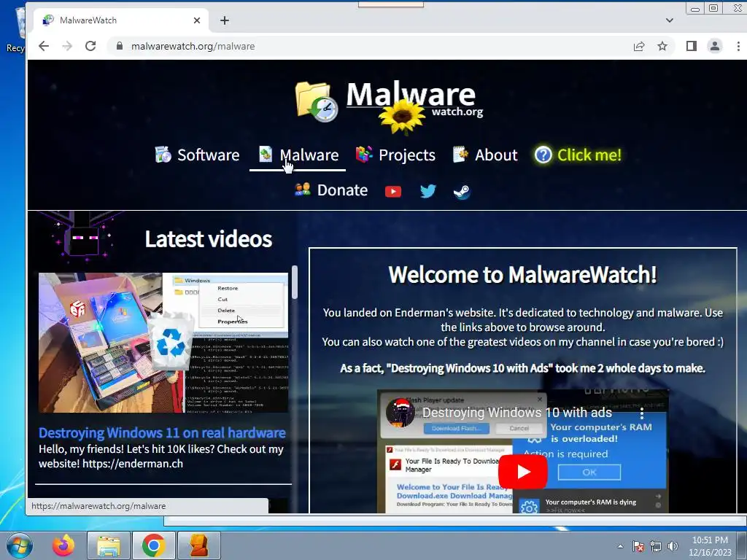View site security lock info
This screenshot has height=560, width=747.
coord(120,46)
